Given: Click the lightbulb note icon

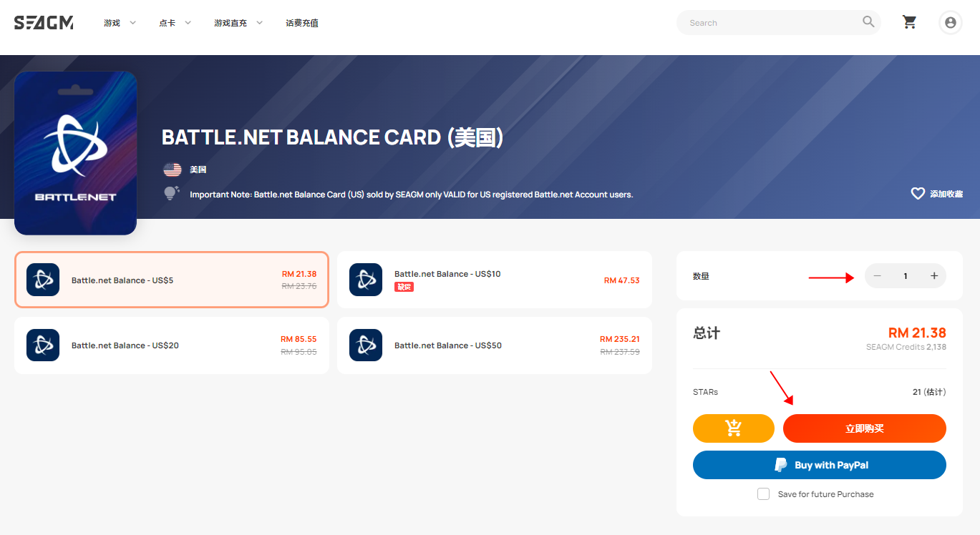Looking at the screenshot, I should [171, 193].
